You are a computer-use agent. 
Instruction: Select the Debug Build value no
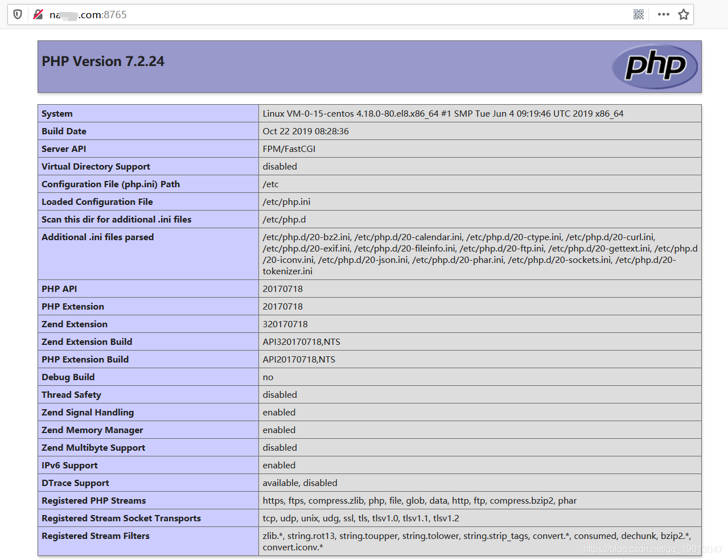268,377
